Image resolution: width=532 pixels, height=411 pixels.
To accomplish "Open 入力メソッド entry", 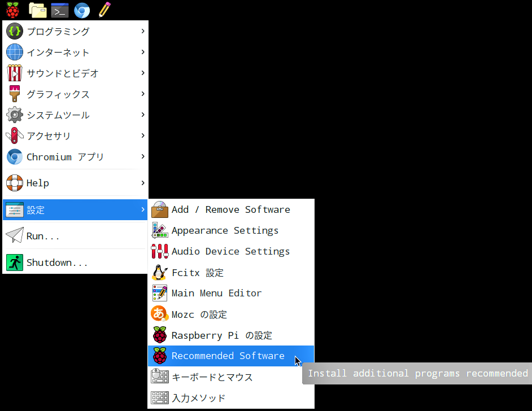I will point(231,398).
